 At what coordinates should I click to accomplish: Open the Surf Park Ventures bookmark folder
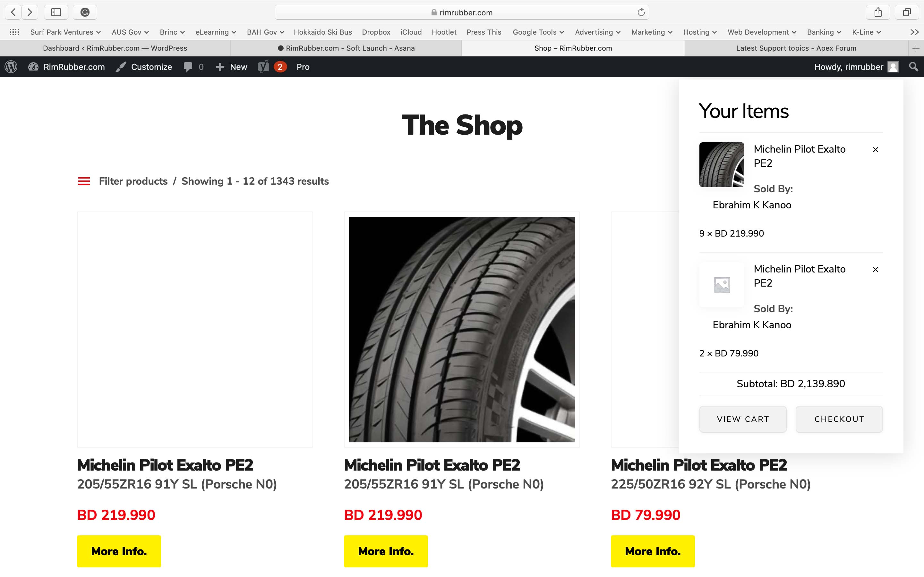point(65,32)
